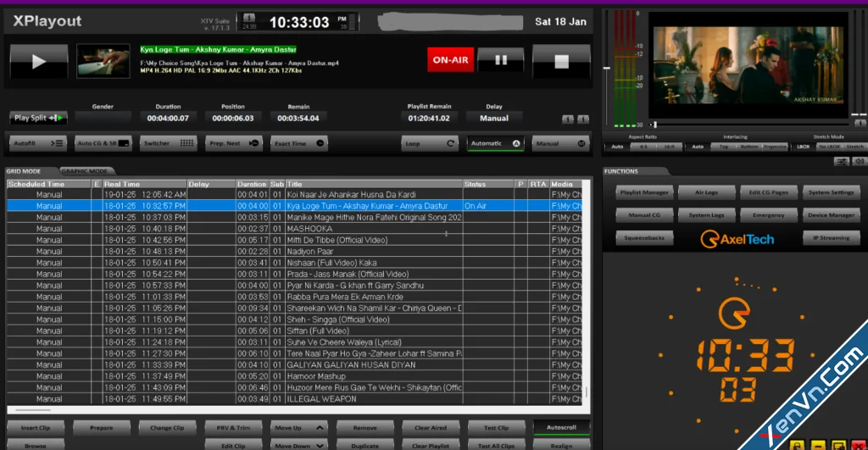Toggle Loop playback

pos(430,143)
